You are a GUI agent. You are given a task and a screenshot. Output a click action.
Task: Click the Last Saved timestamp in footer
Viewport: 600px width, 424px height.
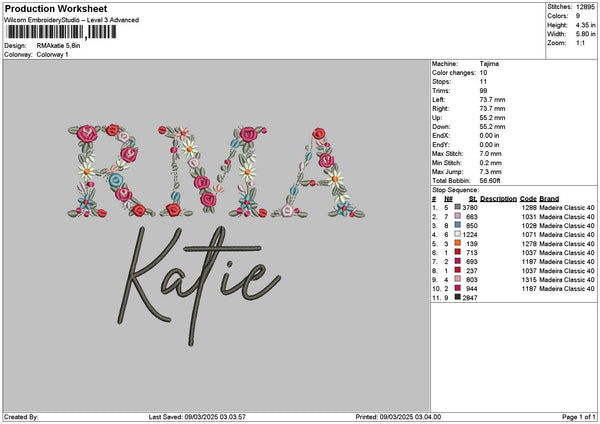213,417
